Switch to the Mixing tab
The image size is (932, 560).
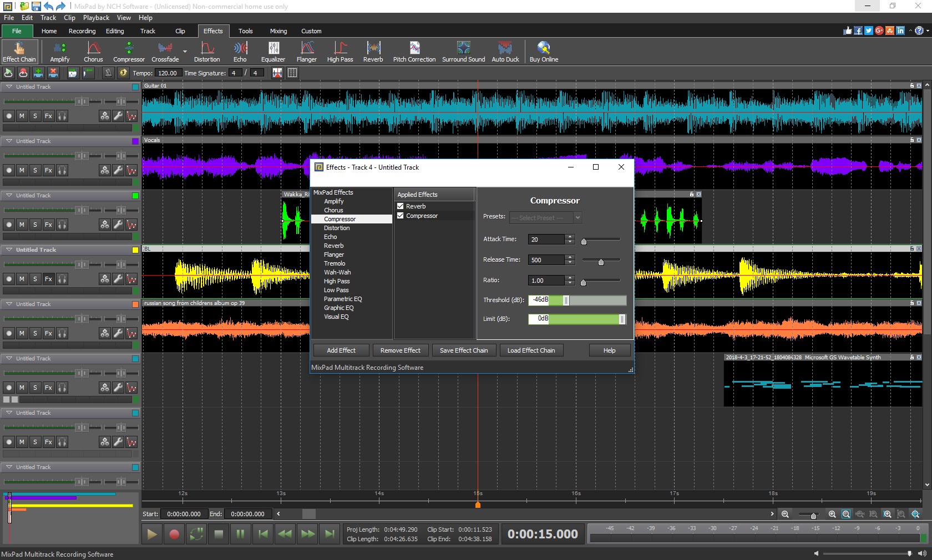(x=278, y=31)
